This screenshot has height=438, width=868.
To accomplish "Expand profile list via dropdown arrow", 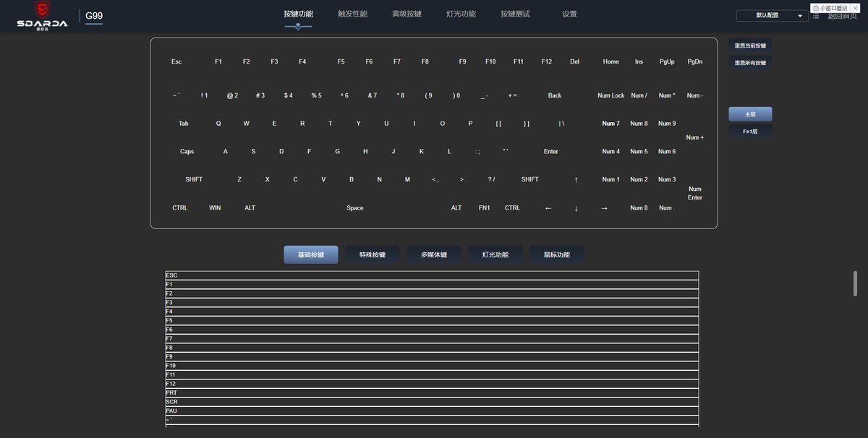I will click(800, 16).
